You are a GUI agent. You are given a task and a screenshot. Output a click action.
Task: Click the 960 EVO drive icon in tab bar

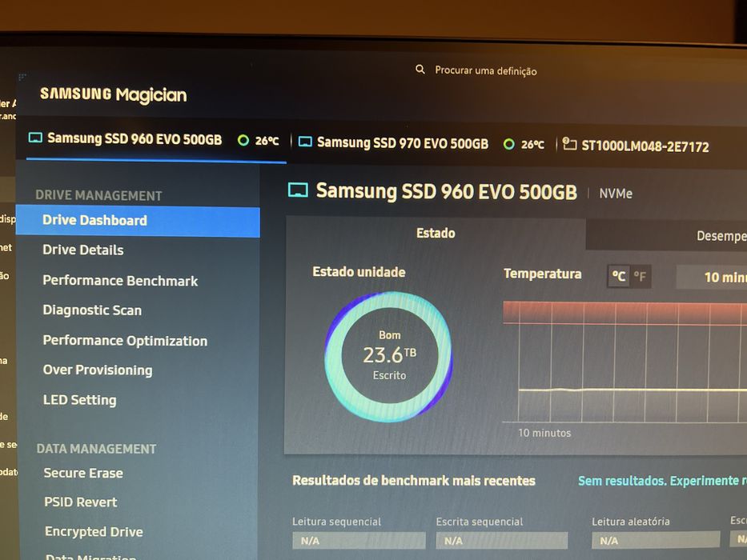35,138
